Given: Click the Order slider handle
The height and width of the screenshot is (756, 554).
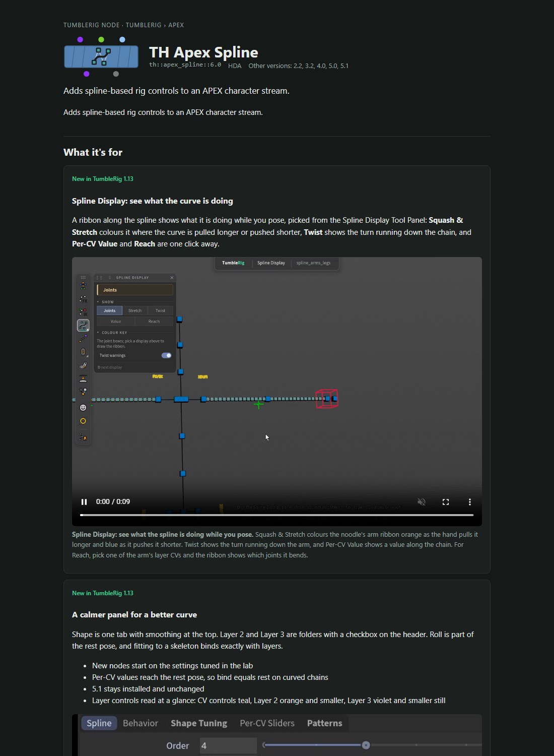Looking at the screenshot, I should (x=366, y=745).
